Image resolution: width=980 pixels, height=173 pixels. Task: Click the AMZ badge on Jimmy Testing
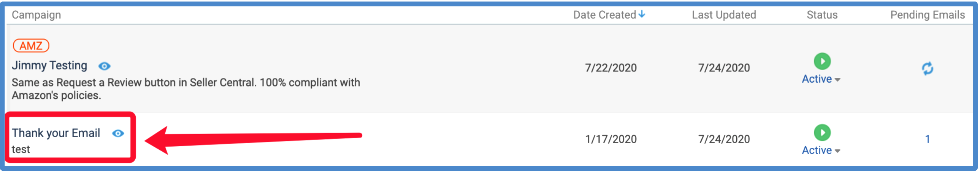(x=31, y=46)
